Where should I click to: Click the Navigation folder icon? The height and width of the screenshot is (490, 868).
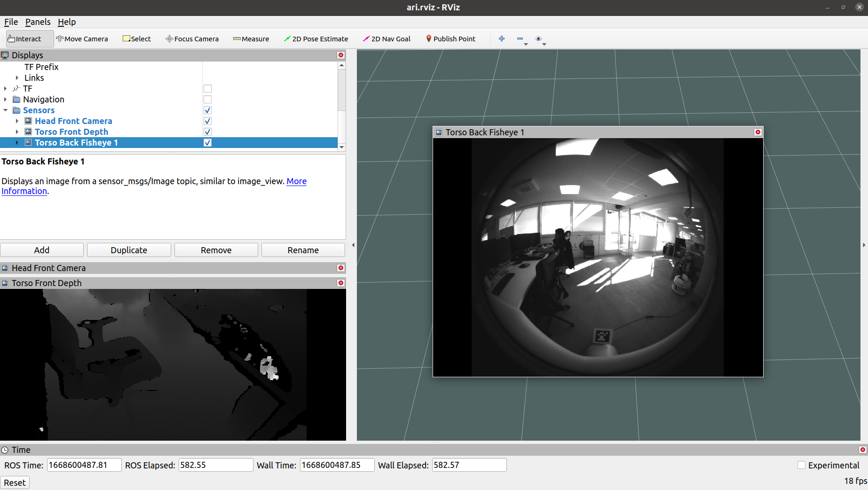[16, 99]
